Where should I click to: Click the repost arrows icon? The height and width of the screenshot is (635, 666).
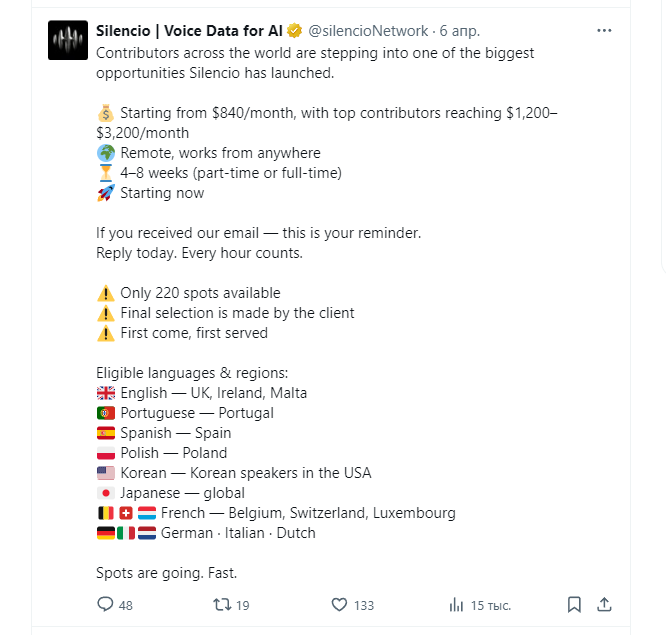[222, 604]
